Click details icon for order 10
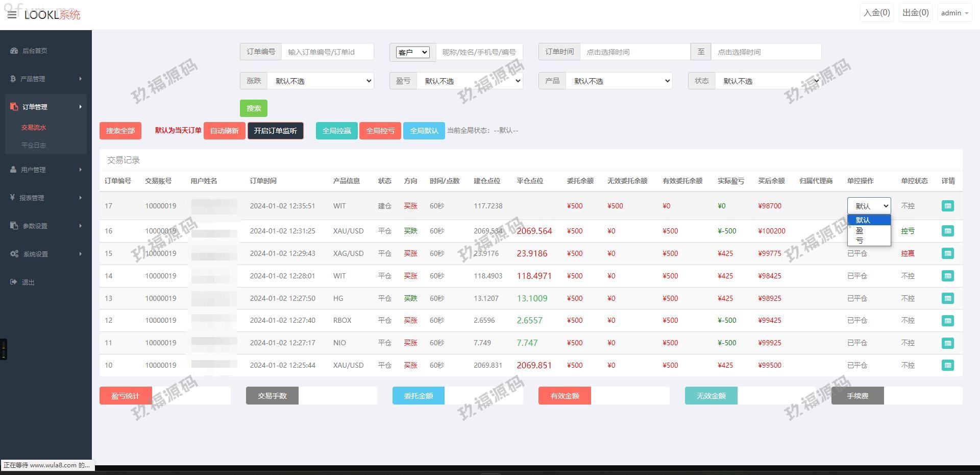 (947, 365)
